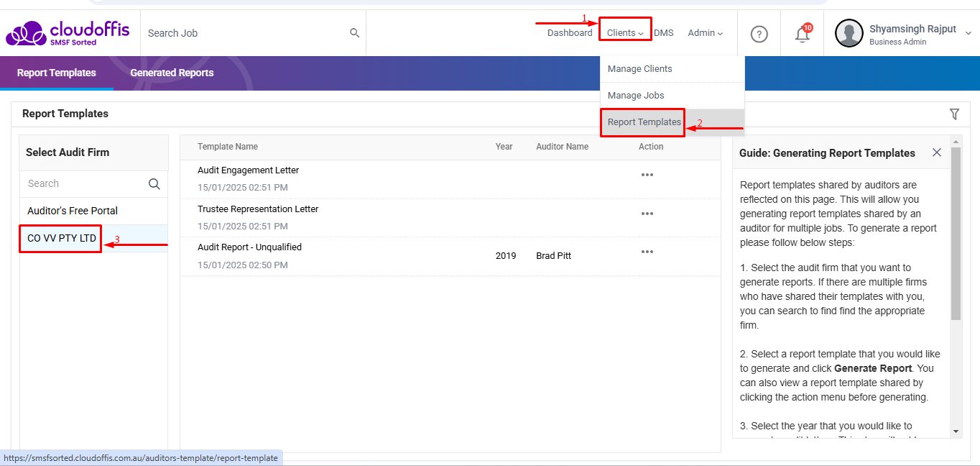980x466 pixels.
Task: Click the Business Admin role label
Action: pyautogui.click(x=897, y=42)
